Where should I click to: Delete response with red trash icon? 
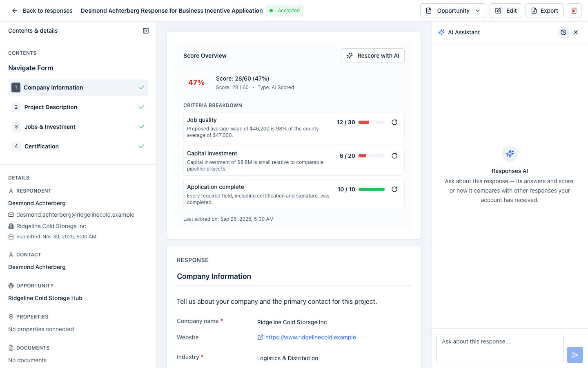574,11
